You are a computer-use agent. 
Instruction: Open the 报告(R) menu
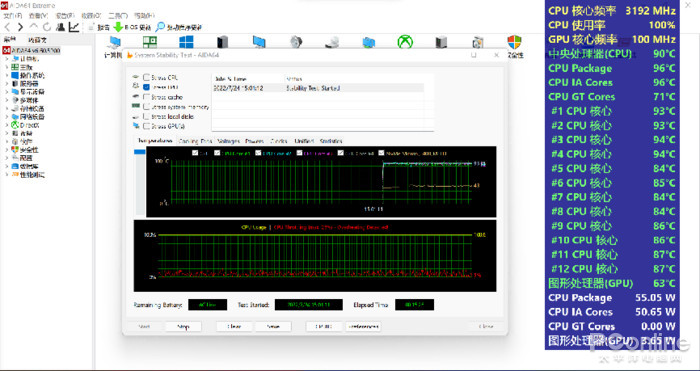[x=64, y=16]
